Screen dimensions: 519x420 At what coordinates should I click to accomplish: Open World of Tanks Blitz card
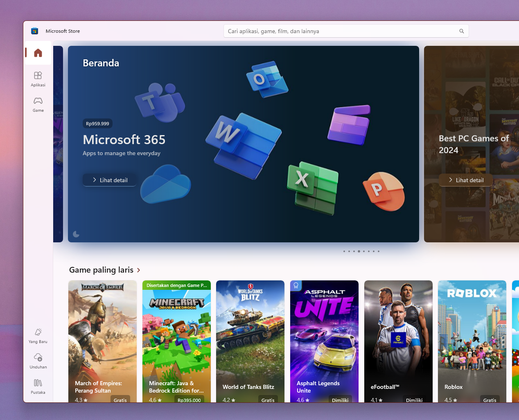250,341
